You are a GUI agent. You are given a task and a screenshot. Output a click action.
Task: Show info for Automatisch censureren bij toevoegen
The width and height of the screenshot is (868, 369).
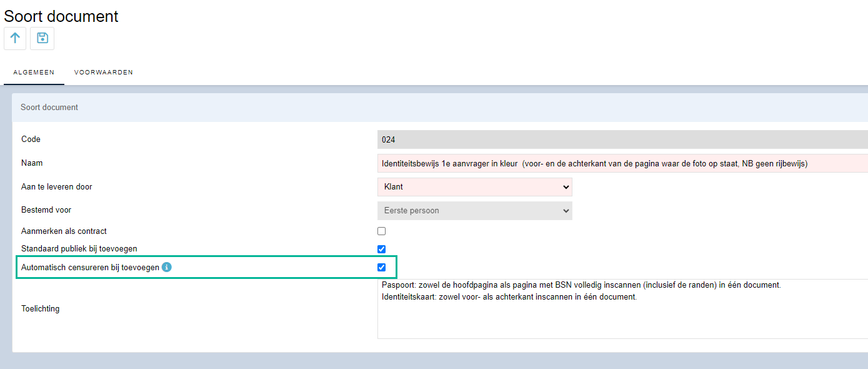click(166, 267)
